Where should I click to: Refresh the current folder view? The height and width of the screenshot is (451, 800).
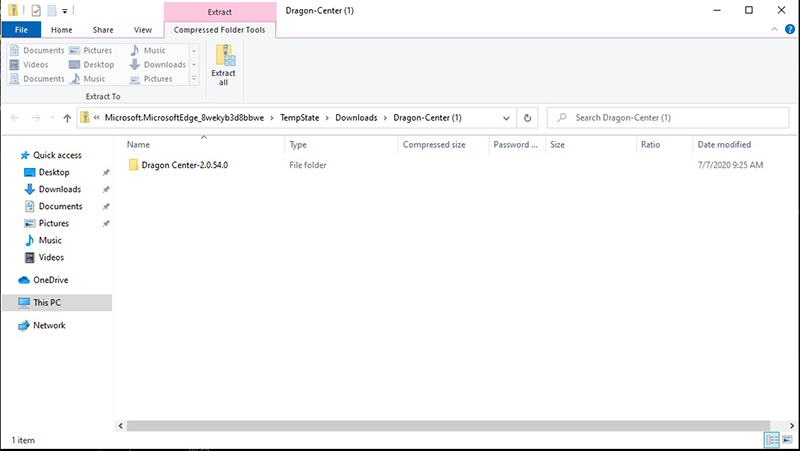click(528, 118)
